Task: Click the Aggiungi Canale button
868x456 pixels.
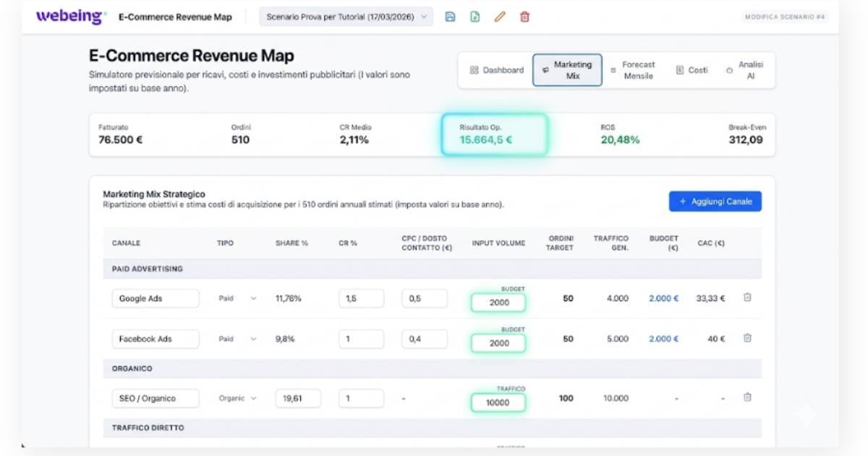Action: coord(715,201)
